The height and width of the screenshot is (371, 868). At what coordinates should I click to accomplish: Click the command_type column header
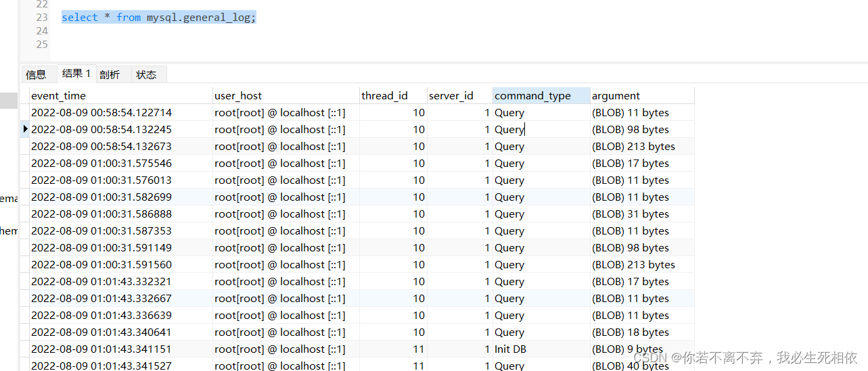[x=541, y=95]
